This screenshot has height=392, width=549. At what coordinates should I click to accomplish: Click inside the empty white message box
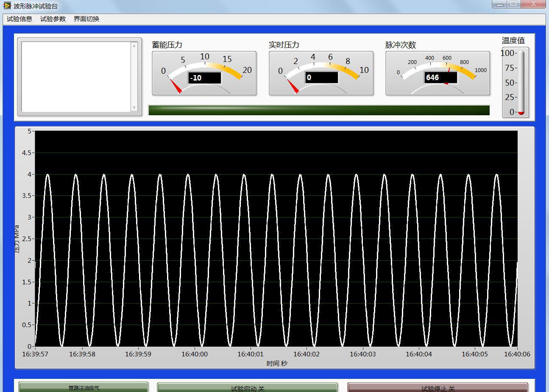(76, 77)
